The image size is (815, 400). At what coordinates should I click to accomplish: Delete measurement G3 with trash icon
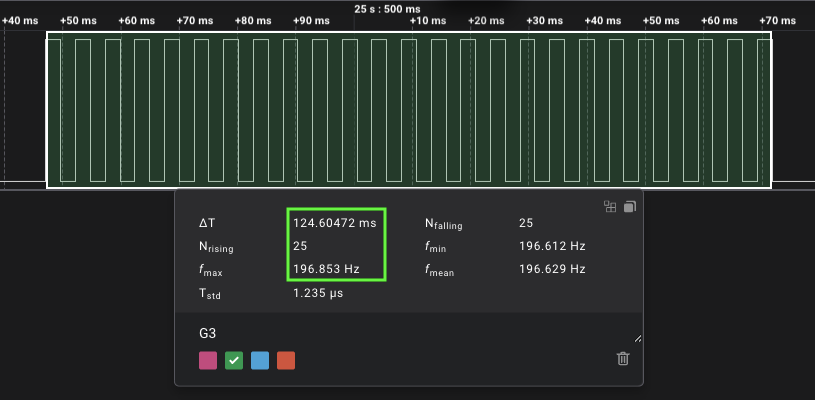click(x=623, y=359)
